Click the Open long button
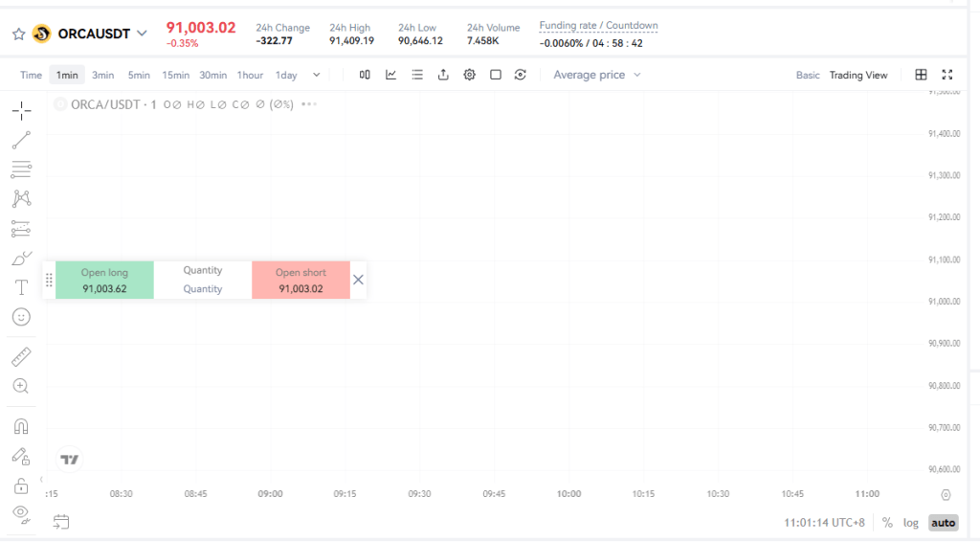Image resolution: width=980 pixels, height=542 pixels. tap(104, 280)
